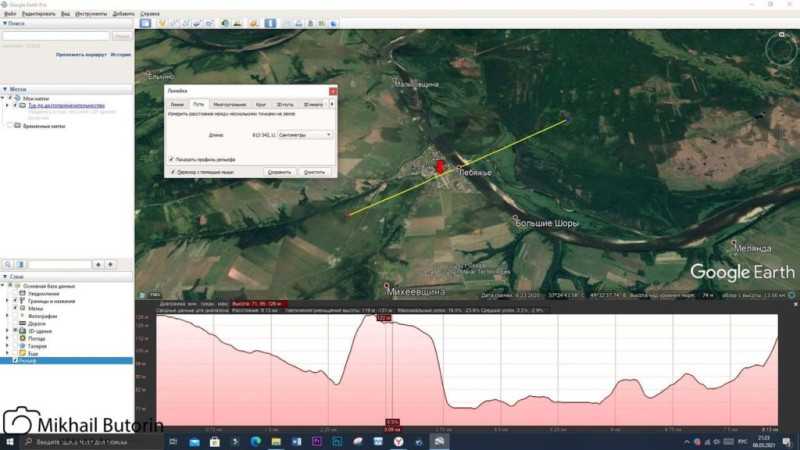Open the planet switch (Earth/Sky) icon

pos(254,23)
